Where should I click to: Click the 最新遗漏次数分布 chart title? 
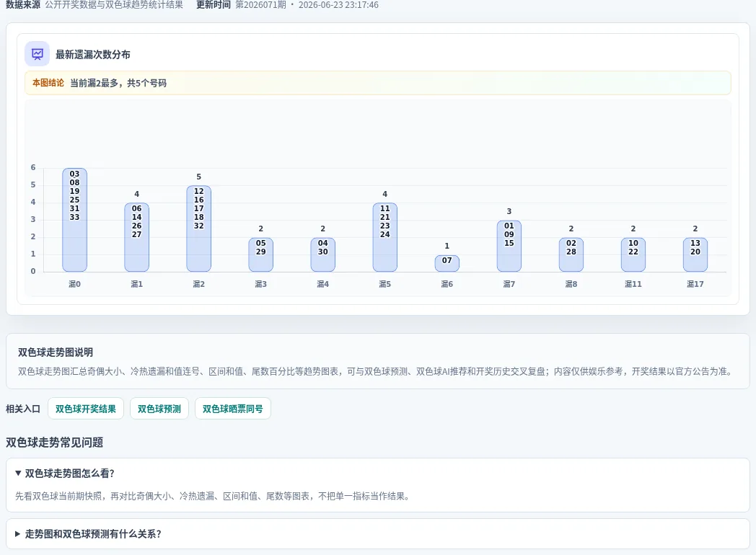point(93,55)
